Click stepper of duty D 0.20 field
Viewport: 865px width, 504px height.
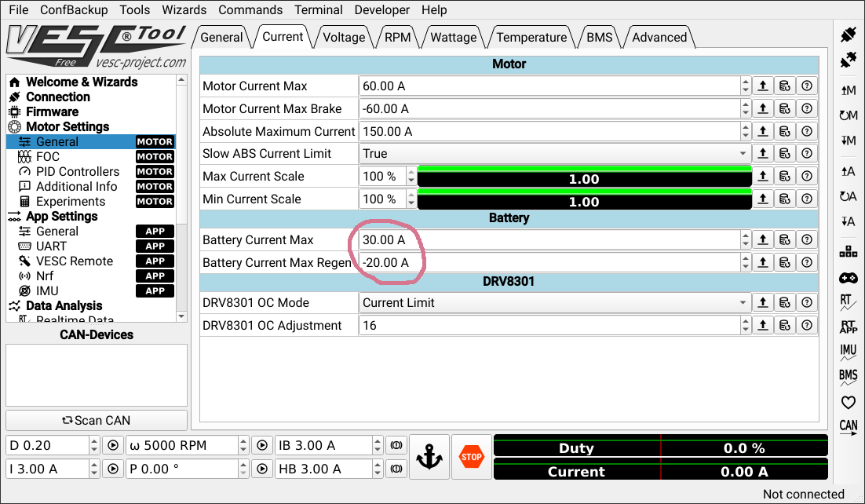pyautogui.click(x=94, y=445)
